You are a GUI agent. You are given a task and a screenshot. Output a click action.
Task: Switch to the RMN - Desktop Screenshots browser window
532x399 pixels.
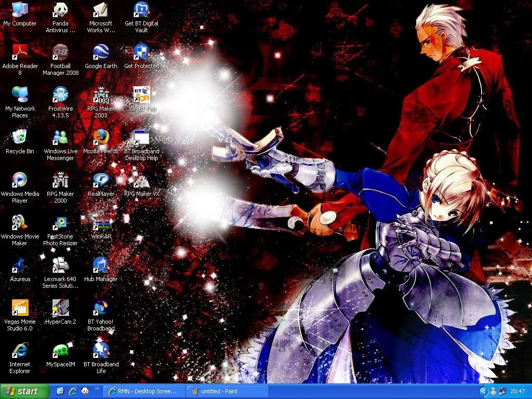tap(144, 391)
